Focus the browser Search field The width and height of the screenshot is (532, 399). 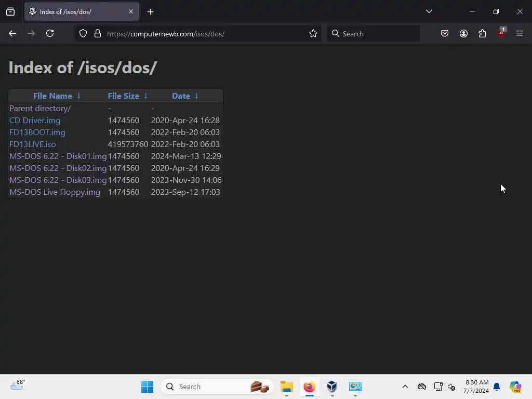pyautogui.click(x=373, y=34)
